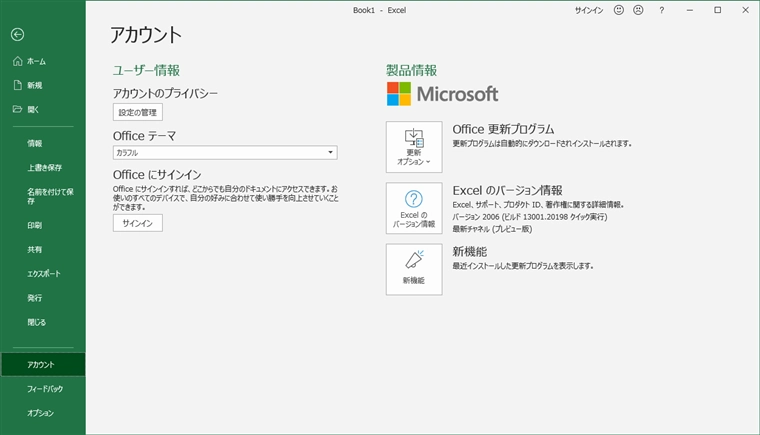Click the Office 更新プログラム heading
The width and height of the screenshot is (760, 435).
(503, 129)
